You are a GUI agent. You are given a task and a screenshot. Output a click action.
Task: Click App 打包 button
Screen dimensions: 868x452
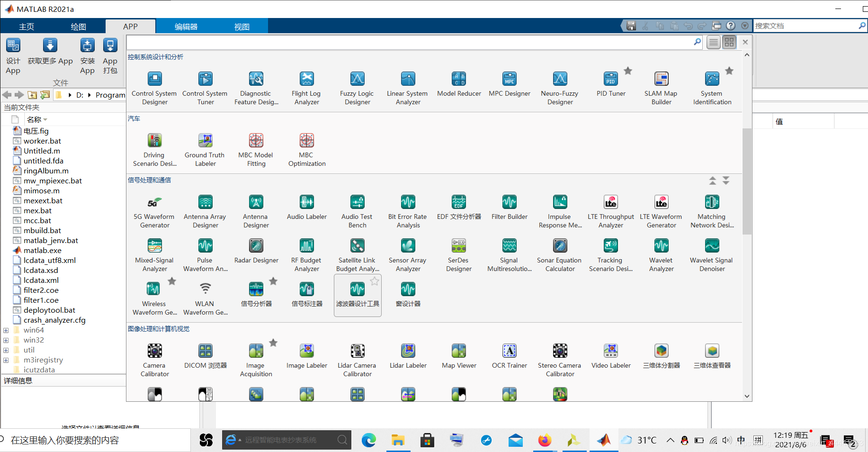coord(110,57)
